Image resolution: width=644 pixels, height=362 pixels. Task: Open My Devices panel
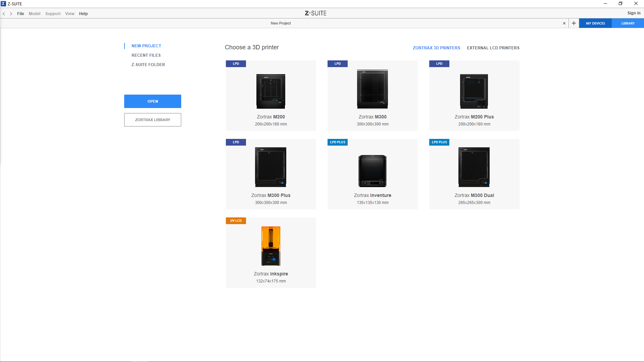[x=595, y=23]
